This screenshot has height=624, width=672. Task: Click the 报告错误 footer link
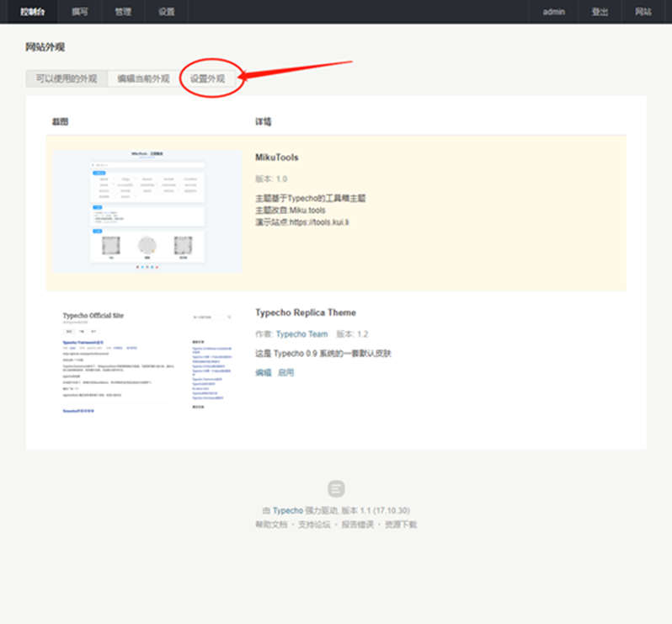(357, 525)
